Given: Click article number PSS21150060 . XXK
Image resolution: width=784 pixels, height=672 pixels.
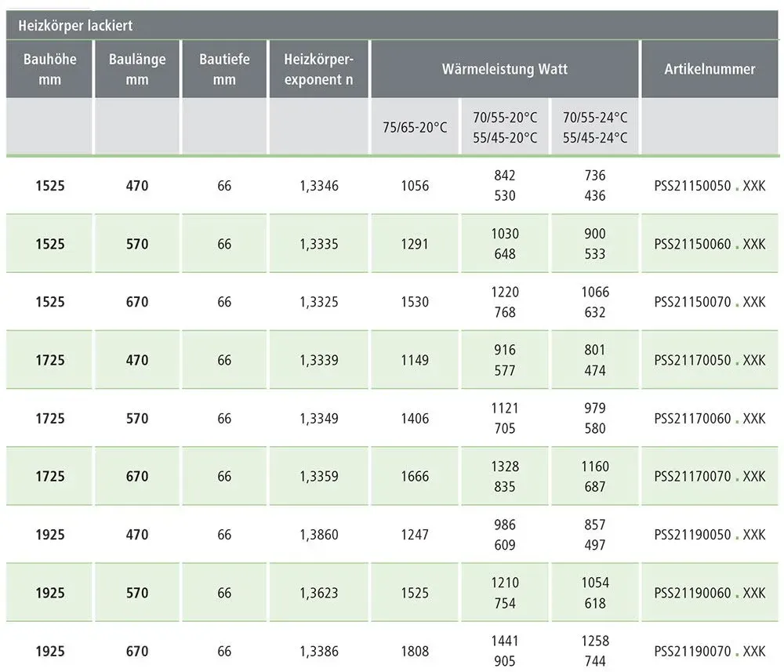Looking at the screenshot, I should tap(710, 244).
